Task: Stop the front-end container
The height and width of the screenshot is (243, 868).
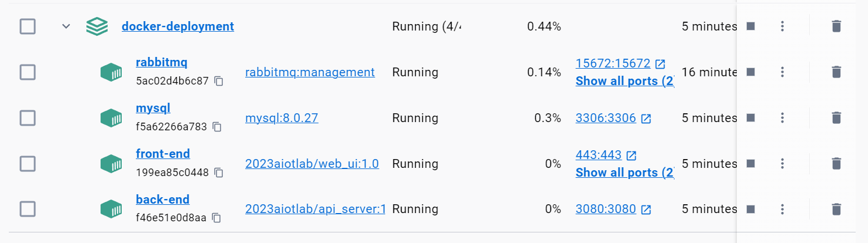Action: coord(750,163)
